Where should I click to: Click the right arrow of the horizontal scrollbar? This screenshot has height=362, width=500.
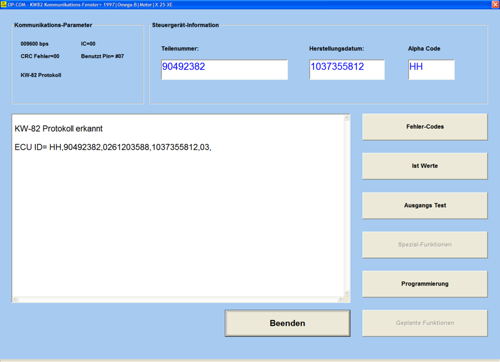(340, 299)
